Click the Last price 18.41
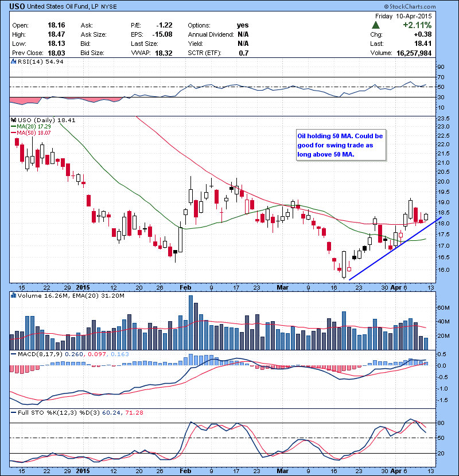459x476 pixels. 423,44
